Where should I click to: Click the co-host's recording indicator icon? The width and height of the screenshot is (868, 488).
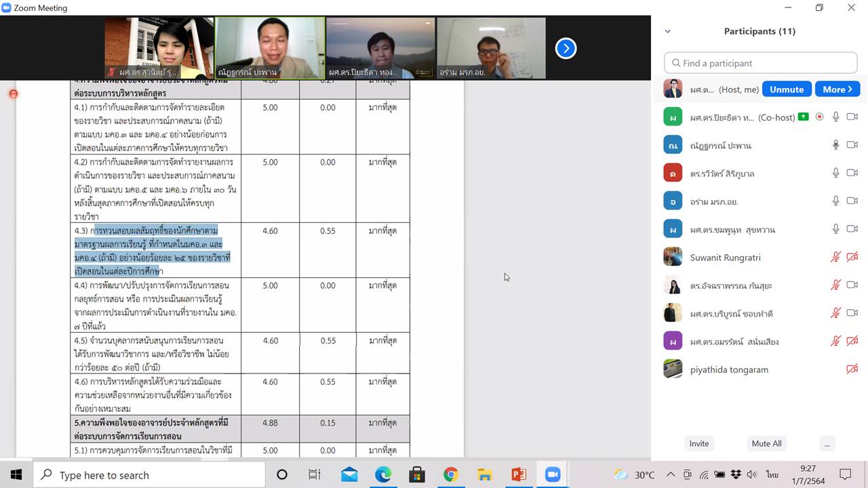coord(819,117)
